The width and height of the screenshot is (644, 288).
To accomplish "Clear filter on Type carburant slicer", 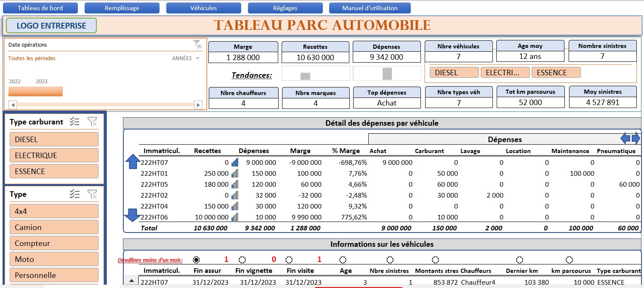I will 92,122.
